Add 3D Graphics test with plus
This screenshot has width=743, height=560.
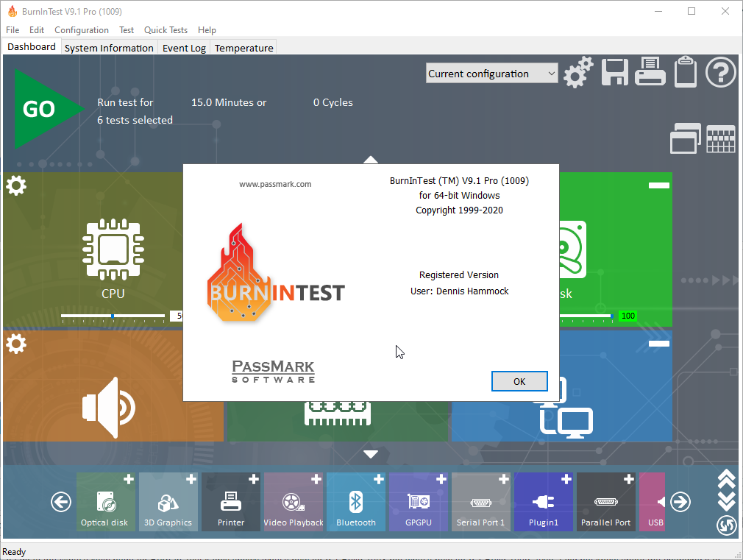coord(191,479)
